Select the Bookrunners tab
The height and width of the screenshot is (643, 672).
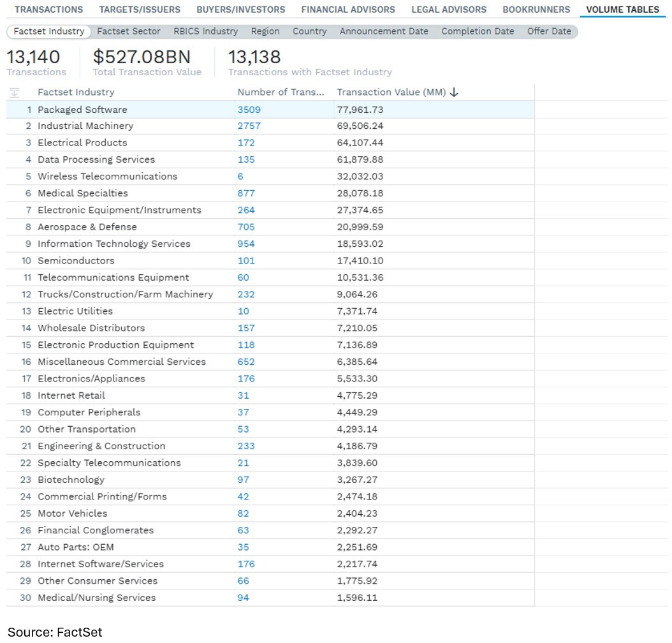click(536, 10)
